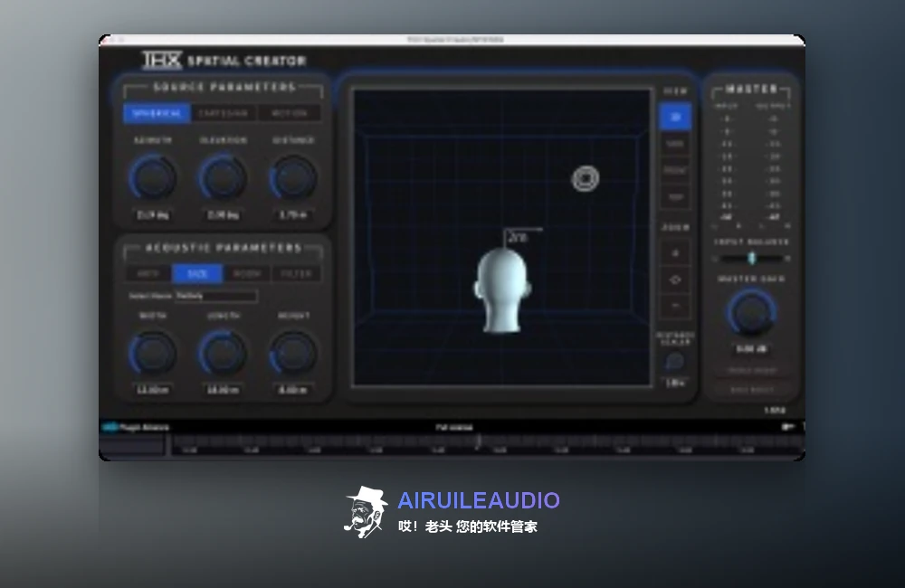Switch to the Top view

click(x=675, y=197)
